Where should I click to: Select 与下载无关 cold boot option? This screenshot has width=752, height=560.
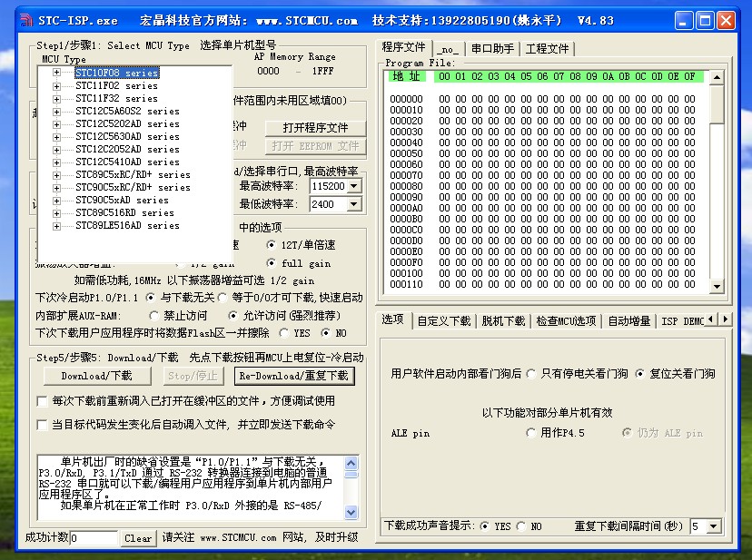click(151, 298)
